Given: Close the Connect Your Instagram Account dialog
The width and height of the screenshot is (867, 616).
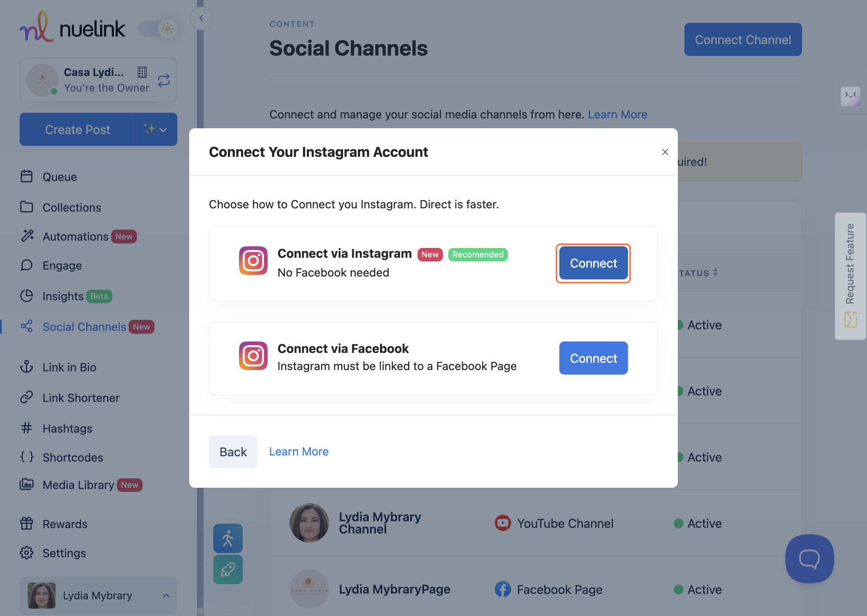Looking at the screenshot, I should pyautogui.click(x=665, y=152).
